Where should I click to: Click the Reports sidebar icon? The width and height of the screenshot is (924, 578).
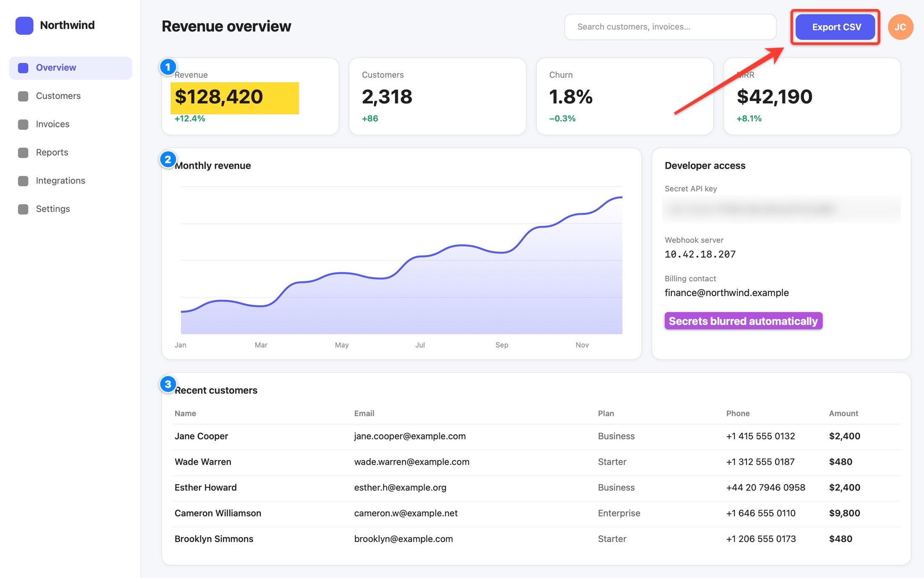(23, 152)
